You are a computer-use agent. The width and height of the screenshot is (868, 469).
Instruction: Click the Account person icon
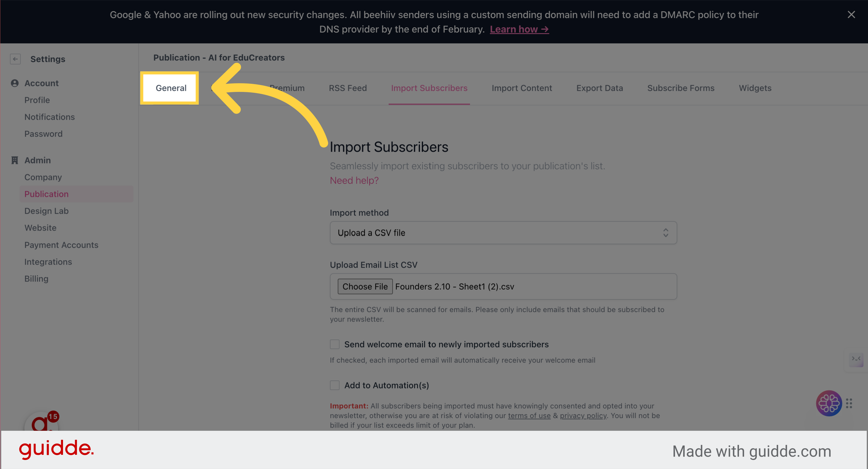14,83
